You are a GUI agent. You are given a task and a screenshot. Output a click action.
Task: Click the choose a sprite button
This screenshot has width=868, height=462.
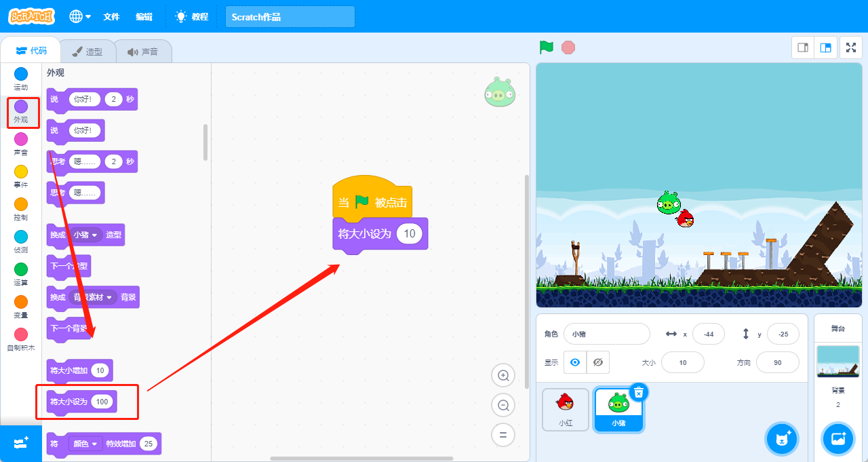pos(782,439)
